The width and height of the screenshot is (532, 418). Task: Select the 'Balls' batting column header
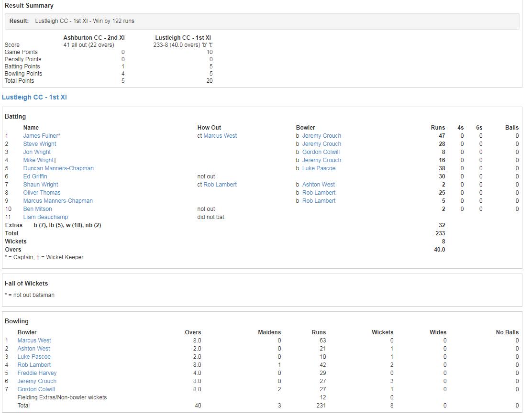click(x=512, y=128)
